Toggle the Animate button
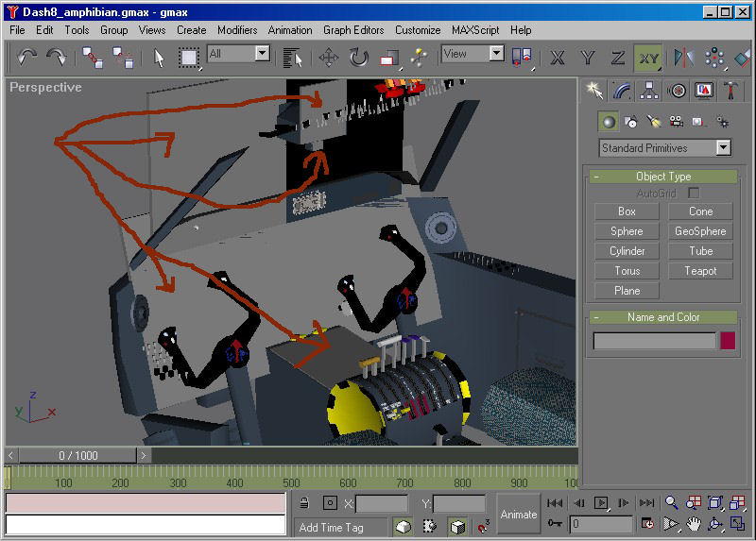 [519, 515]
